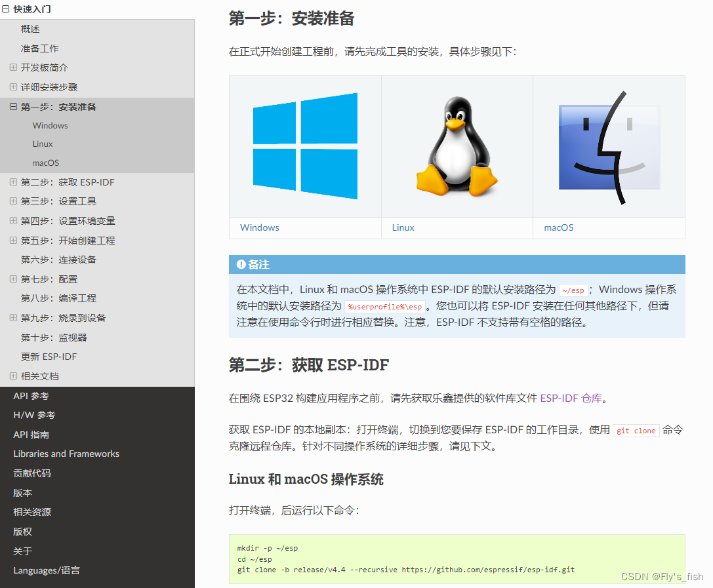
Task: Open 第六步：连接设备 in sidebar
Action: (x=58, y=260)
